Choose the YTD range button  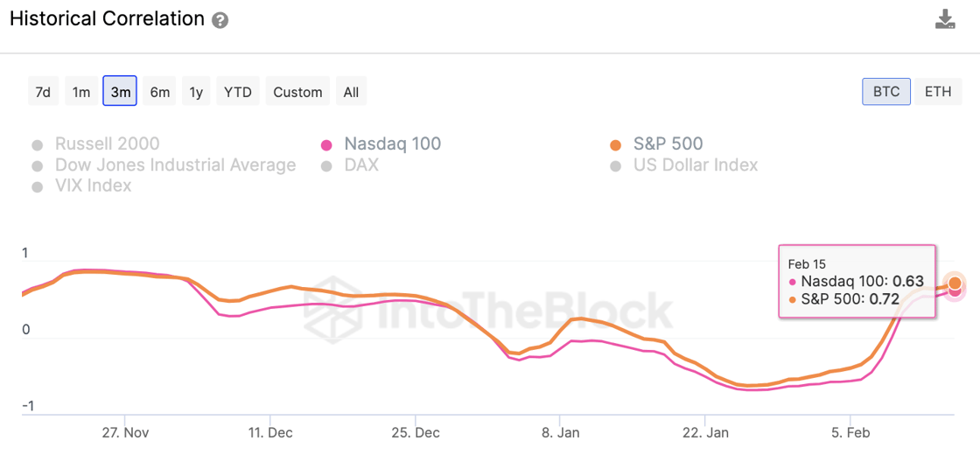point(237,92)
